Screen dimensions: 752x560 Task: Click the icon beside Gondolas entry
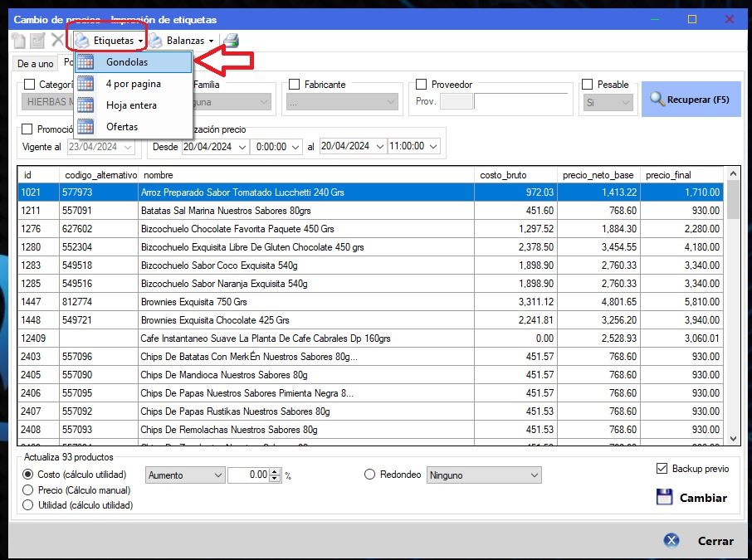click(x=85, y=62)
